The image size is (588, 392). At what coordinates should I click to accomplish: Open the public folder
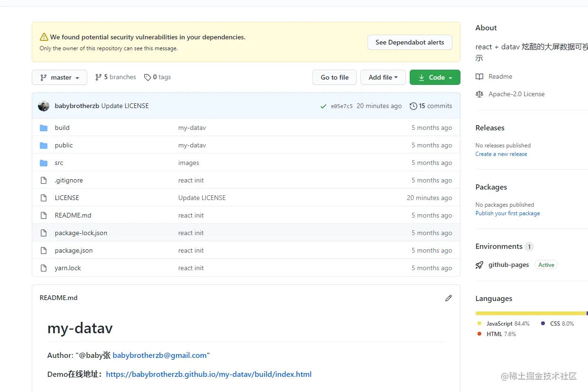click(x=64, y=145)
